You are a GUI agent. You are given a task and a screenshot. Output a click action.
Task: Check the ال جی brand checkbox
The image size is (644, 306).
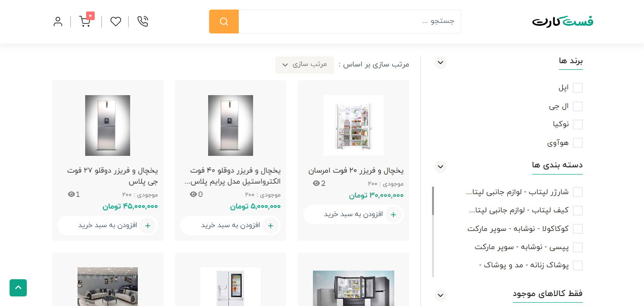pyautogui.click(x=578, y=106)
